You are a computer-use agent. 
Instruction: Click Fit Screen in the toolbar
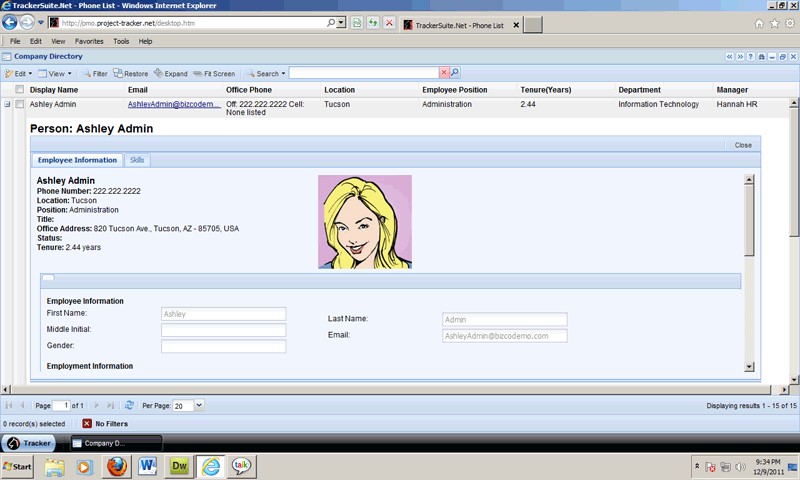pyautogui.click(x=214, y=73)
